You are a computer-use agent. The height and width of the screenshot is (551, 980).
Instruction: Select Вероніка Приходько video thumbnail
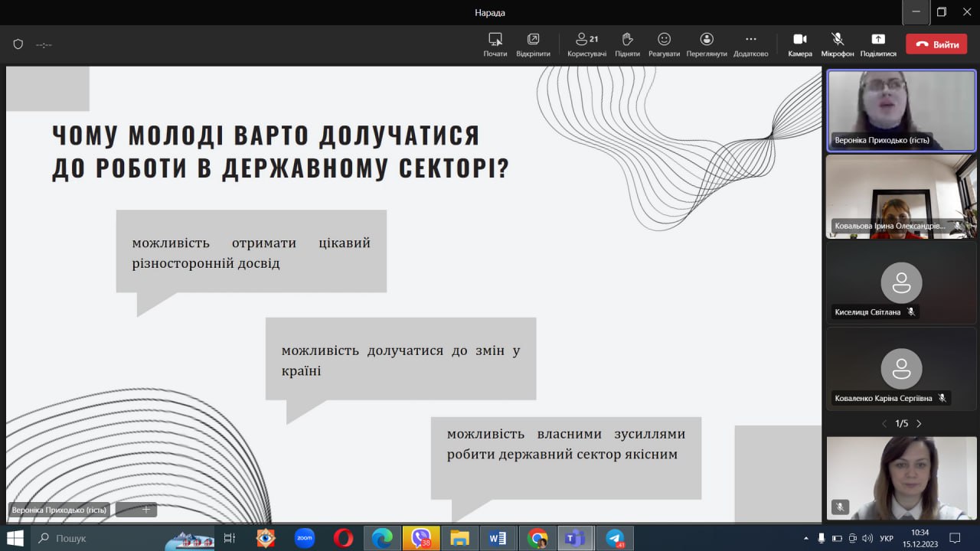coord(901,110)
